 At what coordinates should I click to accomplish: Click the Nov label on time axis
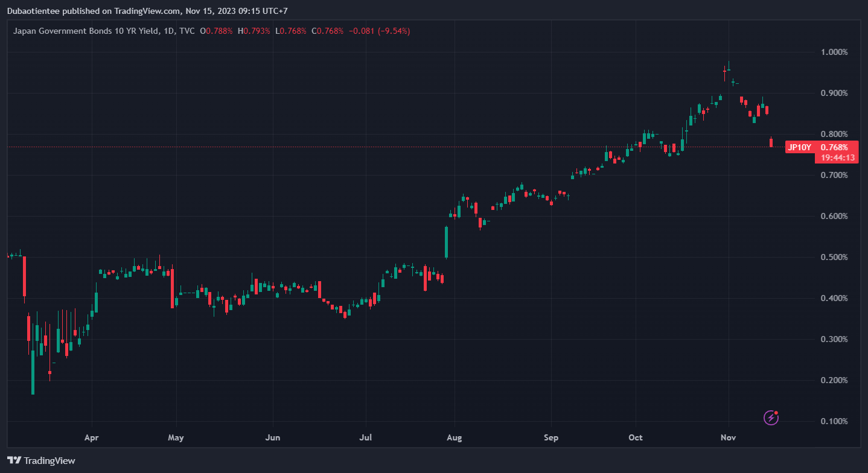pyautogui.click(x=729, y=437)
